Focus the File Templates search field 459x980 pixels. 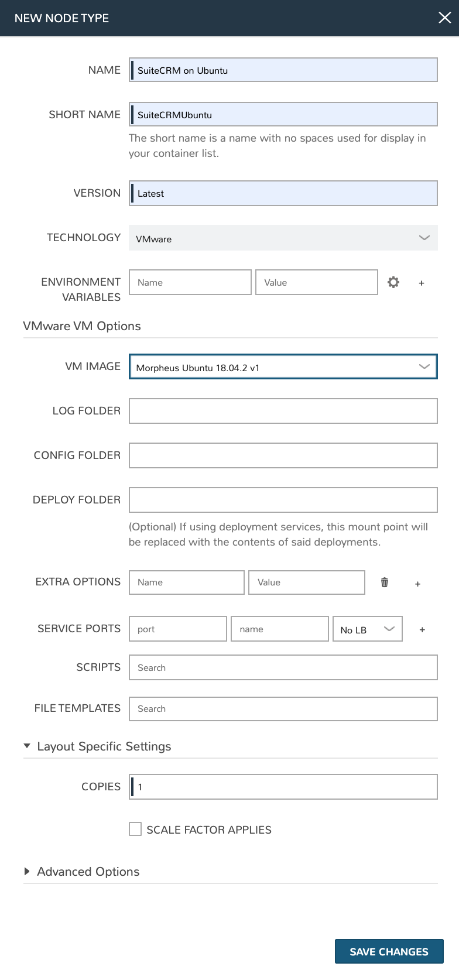click(x=283, y=708)
